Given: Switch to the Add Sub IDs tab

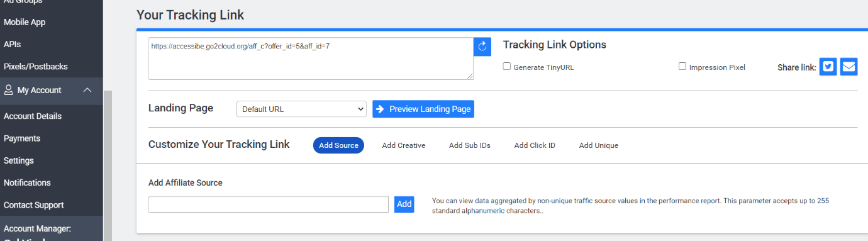Looking at the screenshot, I should click(x=470, y=145).
